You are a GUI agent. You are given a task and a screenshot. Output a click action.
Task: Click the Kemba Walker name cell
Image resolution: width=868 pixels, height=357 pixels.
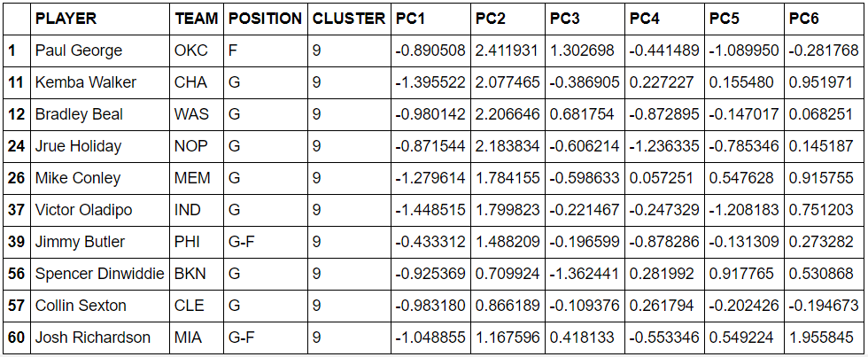click(100, 82)
